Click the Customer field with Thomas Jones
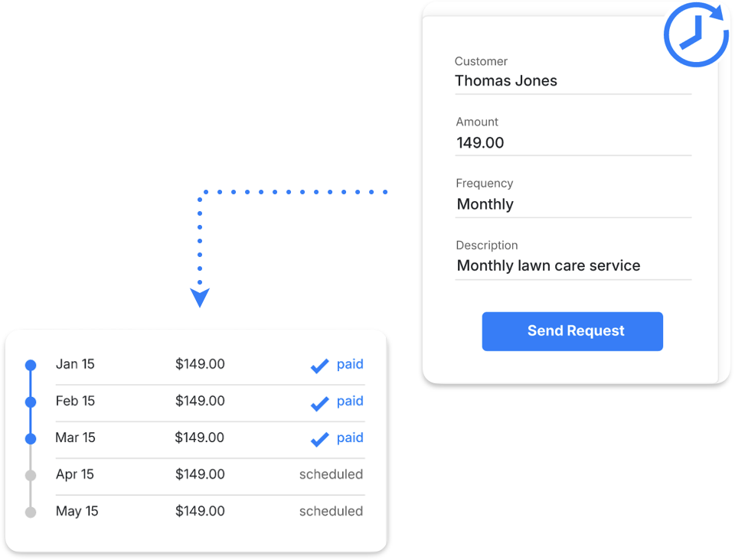 click(573, 81)
